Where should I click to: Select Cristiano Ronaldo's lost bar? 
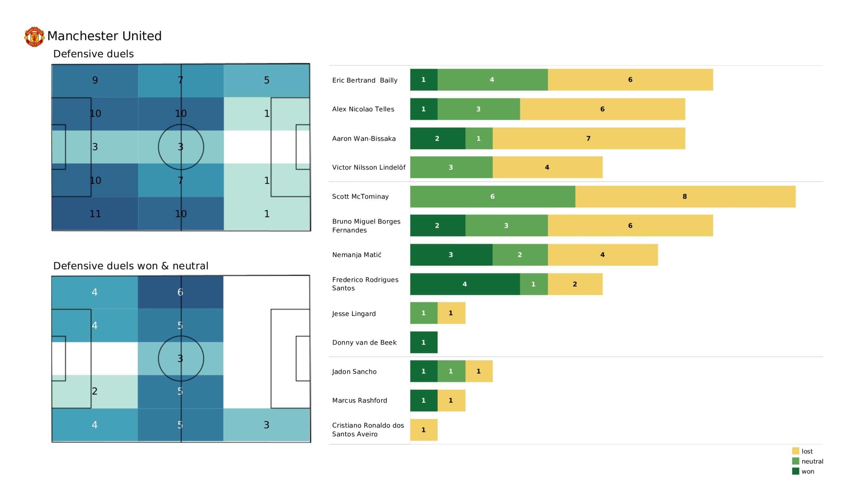coord(424,430)
